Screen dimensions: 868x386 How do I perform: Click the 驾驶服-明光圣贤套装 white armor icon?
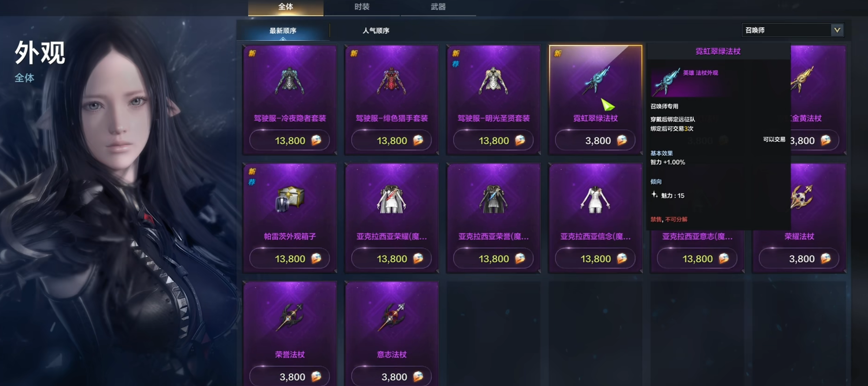pos(493,81)
